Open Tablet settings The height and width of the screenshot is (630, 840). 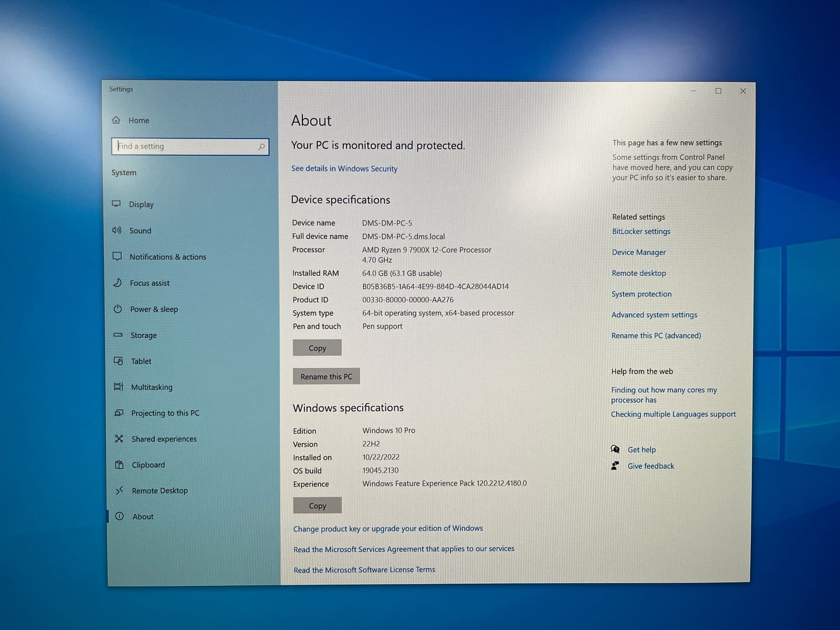pyautogui.click(x=141, y=361)
